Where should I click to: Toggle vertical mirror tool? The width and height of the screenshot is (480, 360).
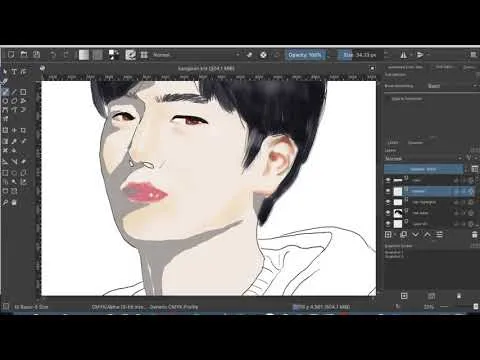tap(420, 55)
